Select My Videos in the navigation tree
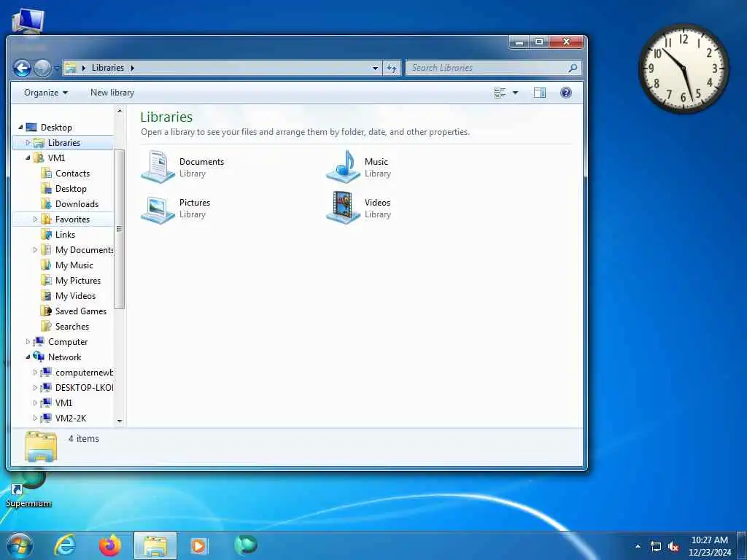This screenshot has height=560, width=747. pyautogui.click(x=75, y=296)
